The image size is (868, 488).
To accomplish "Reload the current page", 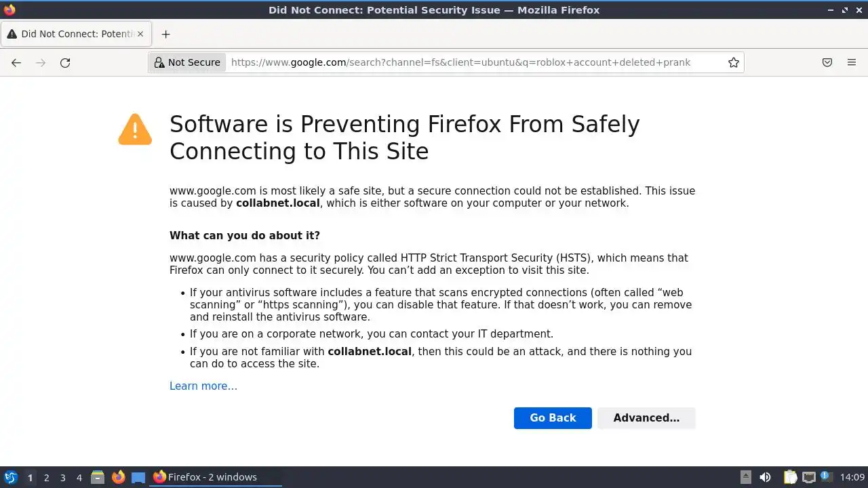I will pyautogui.click(x=65, y=62).
